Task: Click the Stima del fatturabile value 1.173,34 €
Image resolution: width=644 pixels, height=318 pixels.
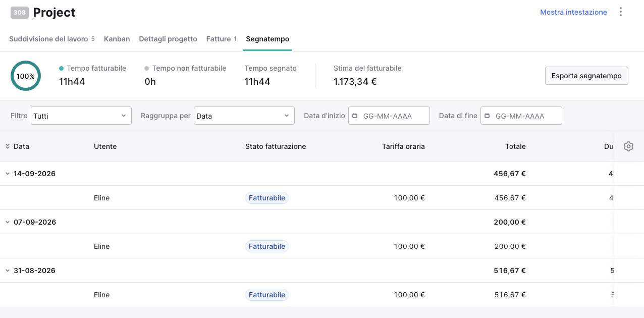Action: 355,81
